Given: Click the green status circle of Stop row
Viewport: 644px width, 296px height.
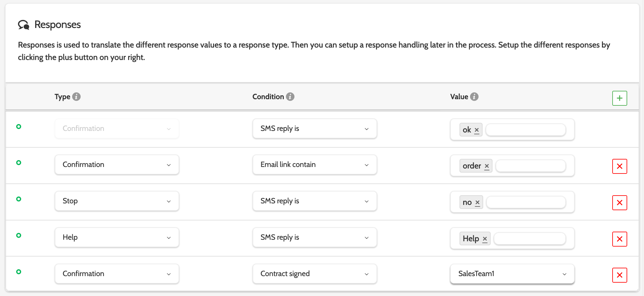Looking at the screenshot, I should pos(19,199).
